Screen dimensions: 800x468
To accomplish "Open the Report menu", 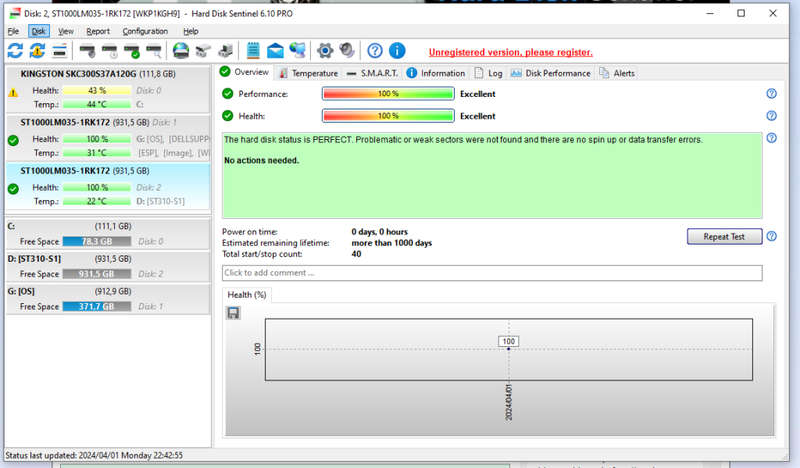I will click(x=98, y=31).
